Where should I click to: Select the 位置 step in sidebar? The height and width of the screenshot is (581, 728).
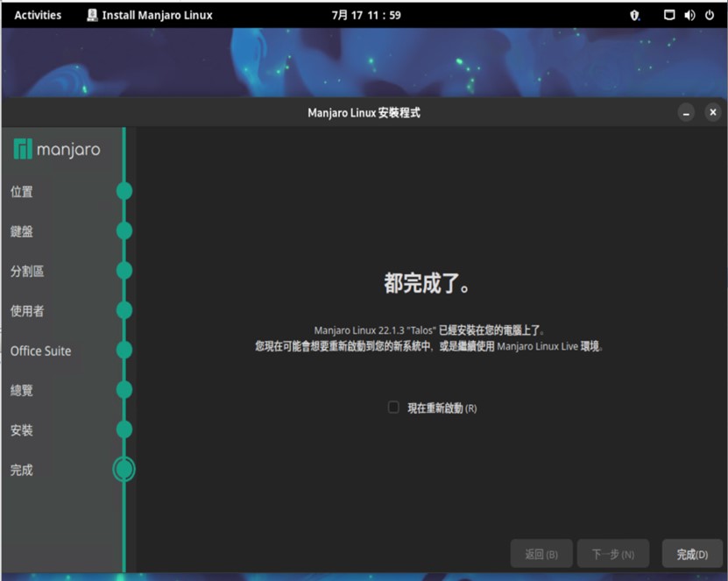22,191
